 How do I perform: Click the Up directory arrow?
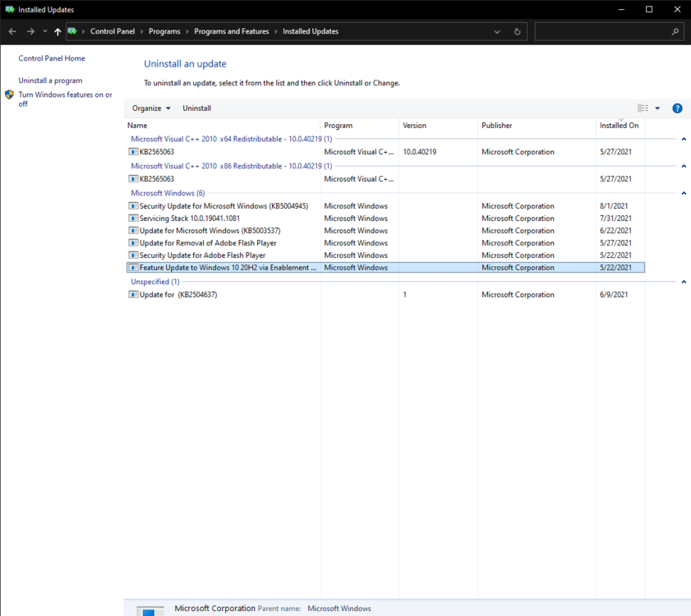click(58, 32)
